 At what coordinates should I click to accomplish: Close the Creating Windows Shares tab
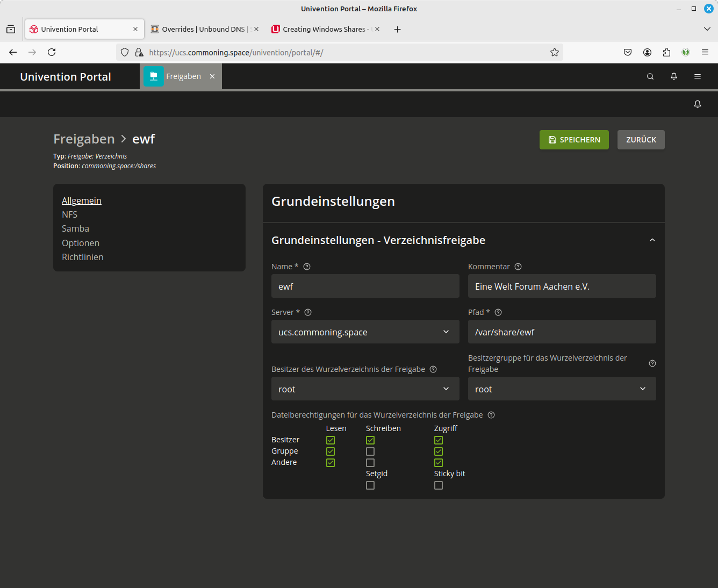pos(377,29)
